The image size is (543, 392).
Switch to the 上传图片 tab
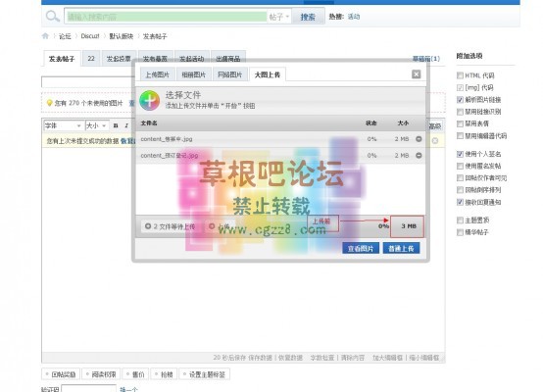click(157, 74)
